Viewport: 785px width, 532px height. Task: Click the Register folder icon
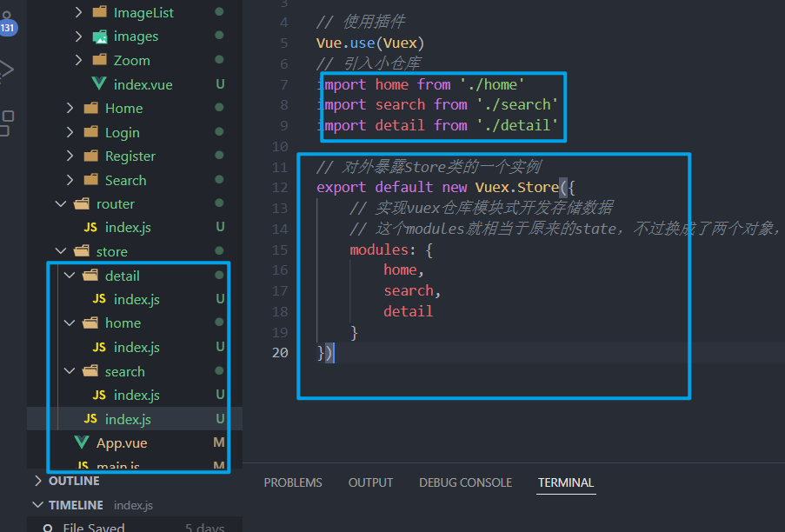(91, 156)
